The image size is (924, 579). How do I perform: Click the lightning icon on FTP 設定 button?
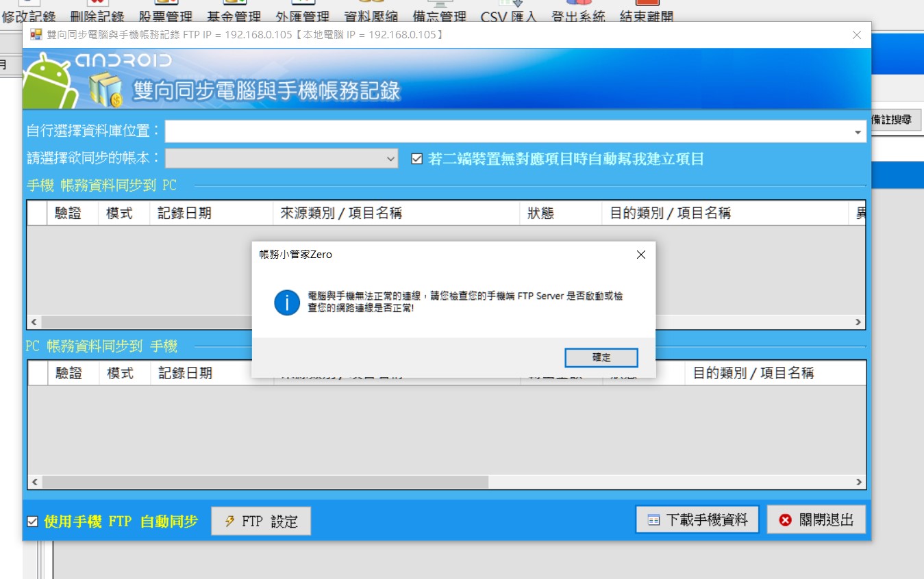pos(230,521)
